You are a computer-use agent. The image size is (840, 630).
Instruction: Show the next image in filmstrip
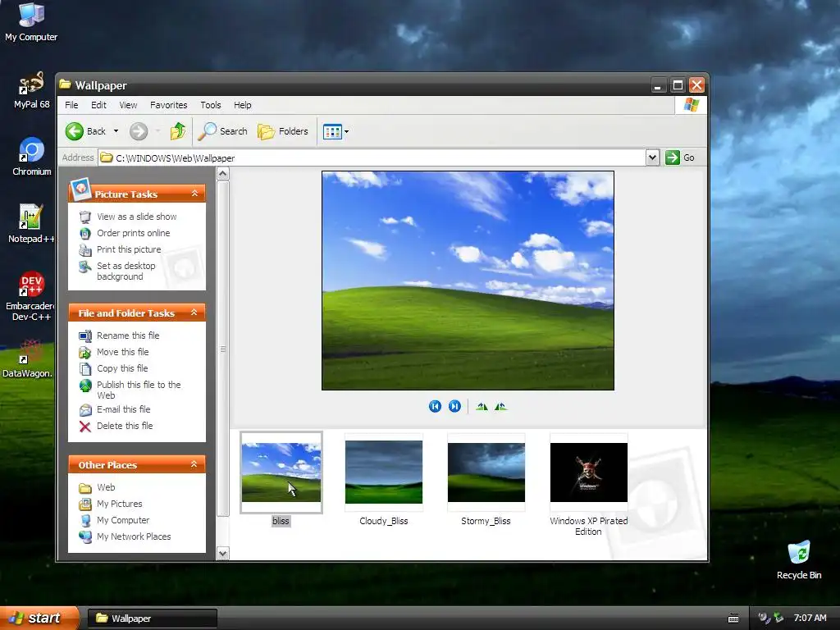(x=454, y=407)
